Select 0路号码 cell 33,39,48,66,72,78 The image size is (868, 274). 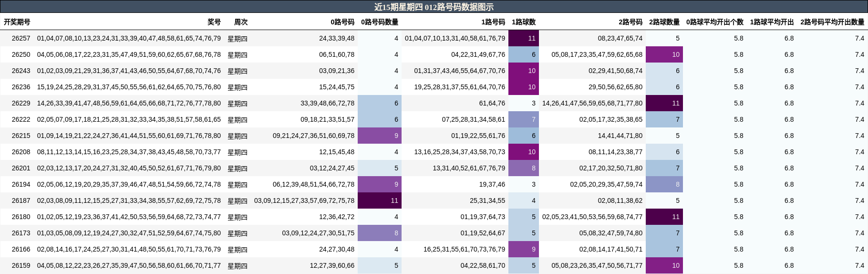pos(328,103)
